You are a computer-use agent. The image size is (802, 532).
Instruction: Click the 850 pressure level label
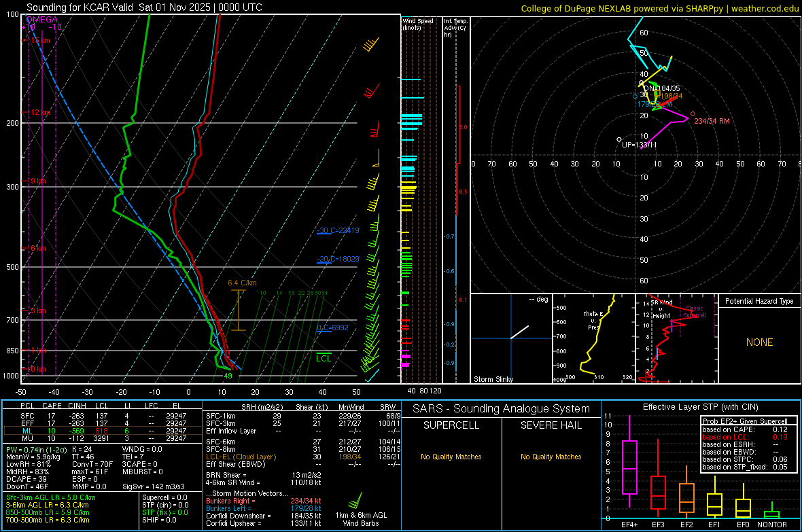pyautogui.click(x=12, y=351)
